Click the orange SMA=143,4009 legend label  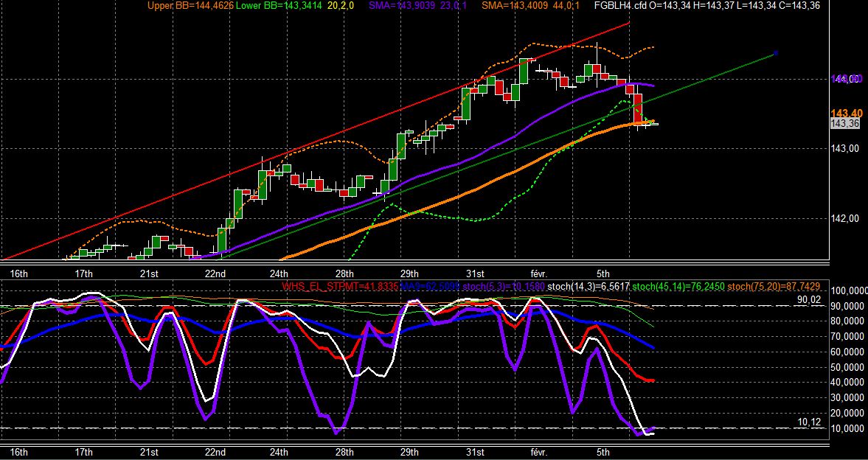click(x=515, y=6)
